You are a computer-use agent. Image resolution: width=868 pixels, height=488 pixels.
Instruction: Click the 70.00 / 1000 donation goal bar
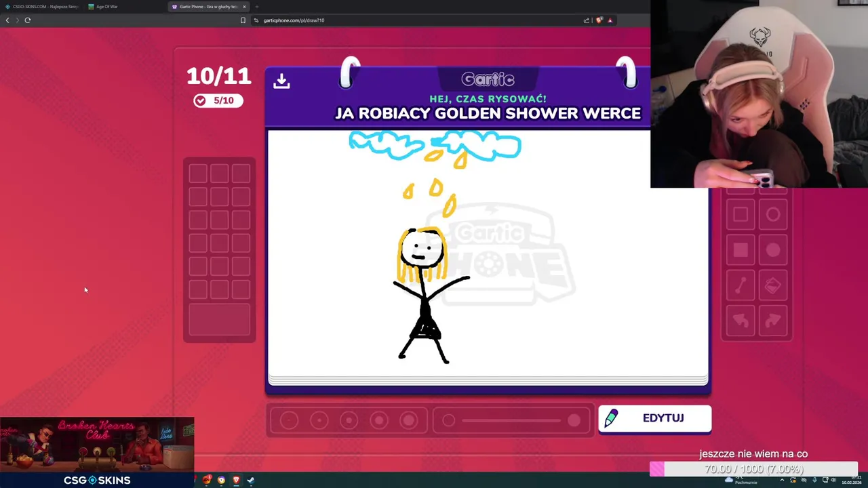[753, 469]
